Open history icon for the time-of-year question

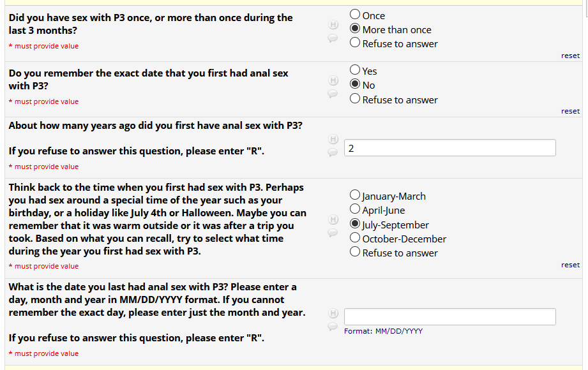click(x=333, y=219)
